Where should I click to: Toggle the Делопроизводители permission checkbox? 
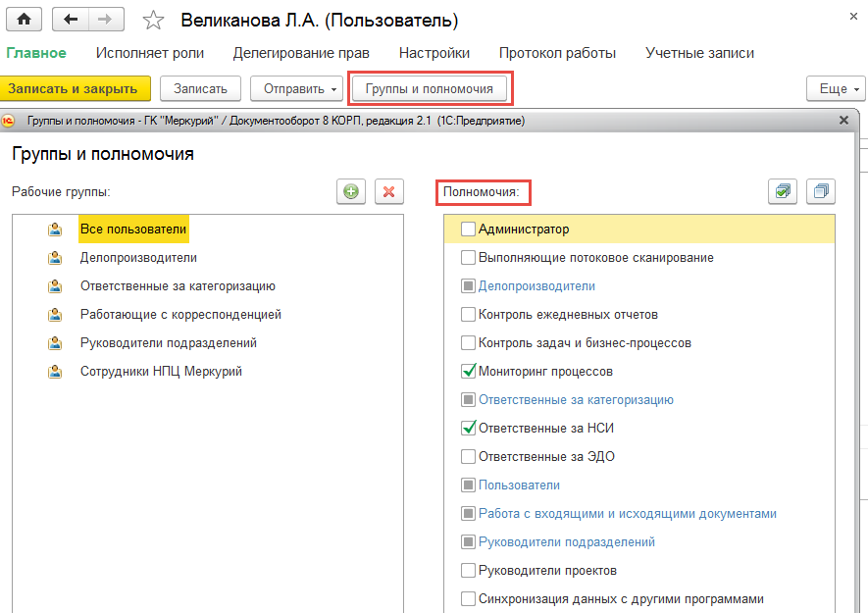468,285
